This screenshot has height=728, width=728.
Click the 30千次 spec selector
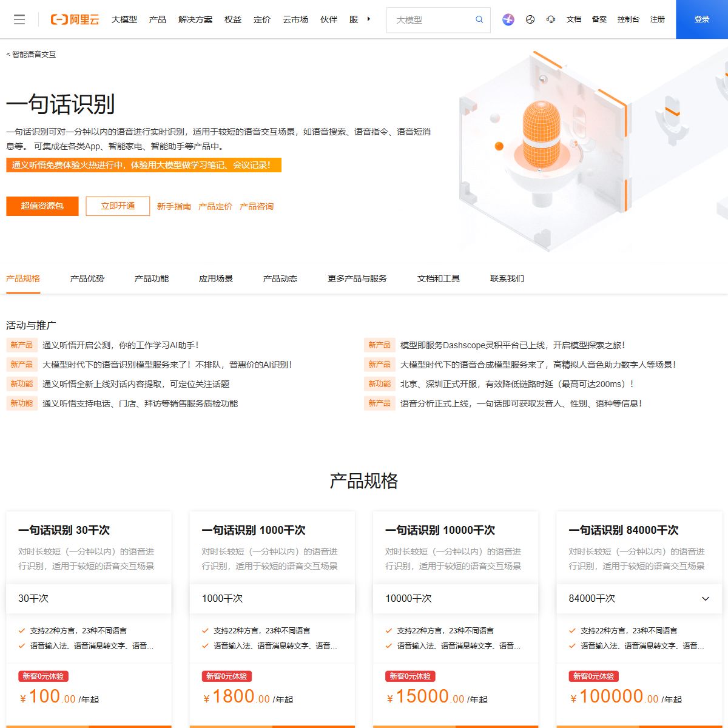pos(89,598)
